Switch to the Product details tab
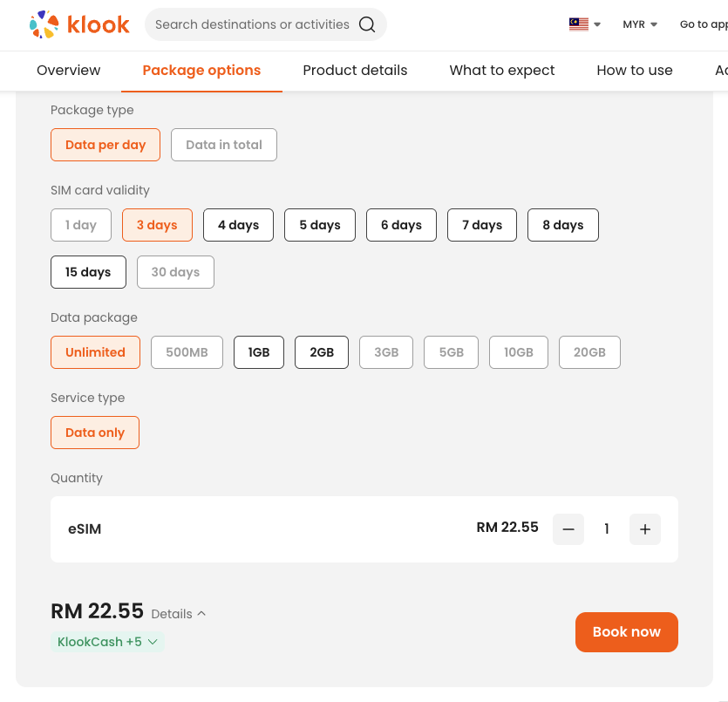 pos(355,71)
